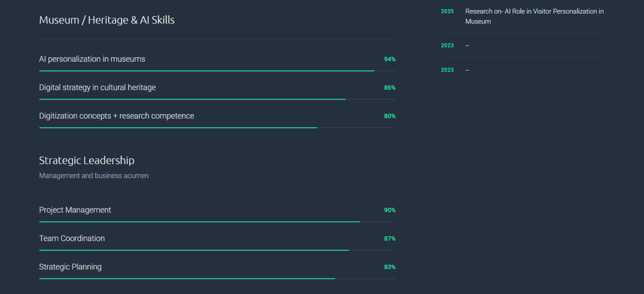Click the Strategic Planning skill label
This screenshot has width=644, height=294.
70,267
